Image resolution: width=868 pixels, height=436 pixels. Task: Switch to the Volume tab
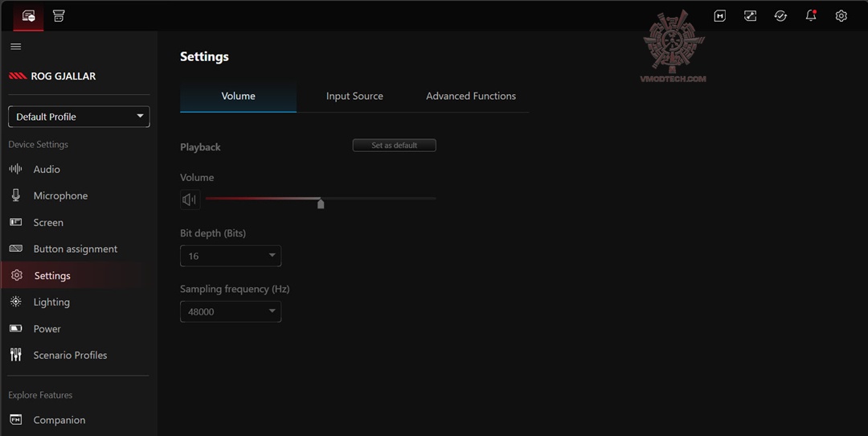point(238,97)
